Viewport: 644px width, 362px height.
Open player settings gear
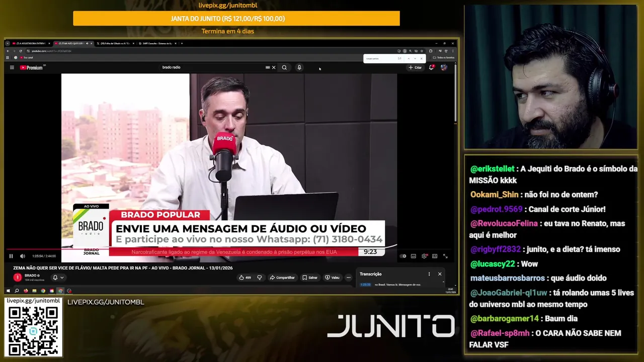pyautogui.click(x=424, y=256)
